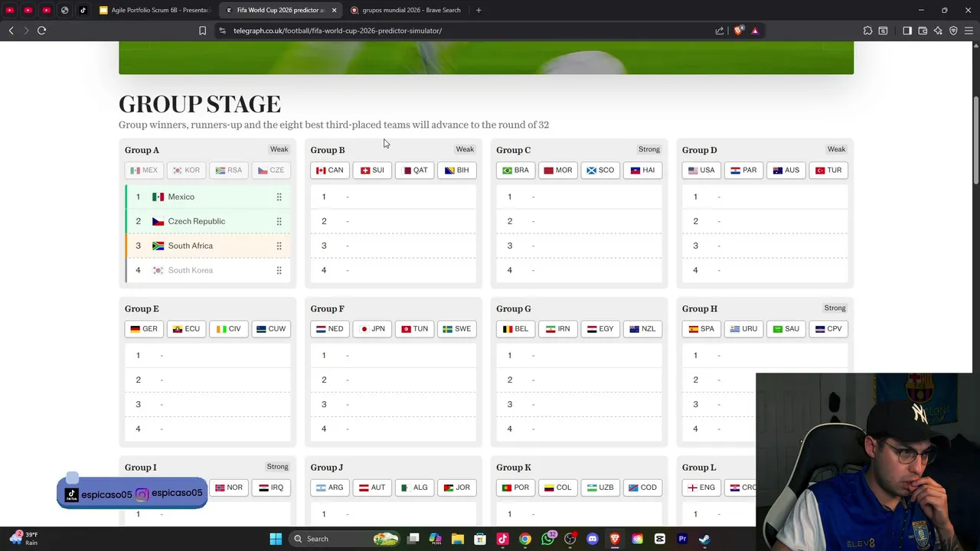Toggle the browser sidebar panel icon
980x551 pixels.
(x=907, y=31)
